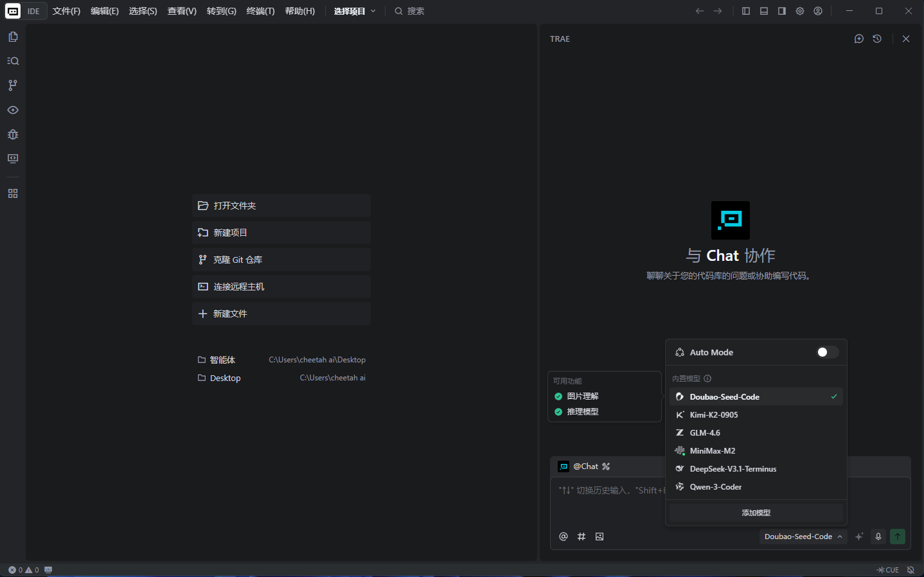Open recent folder Desktop
Image resolution: width=924 pixels, height=577 pixels.
point(281,378)
